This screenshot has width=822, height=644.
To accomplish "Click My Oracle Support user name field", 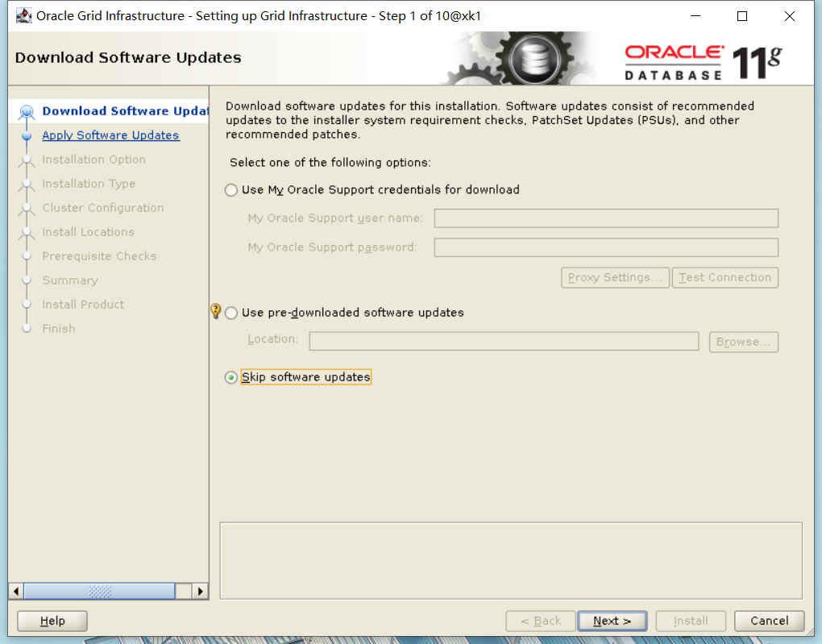I will 606,218.
